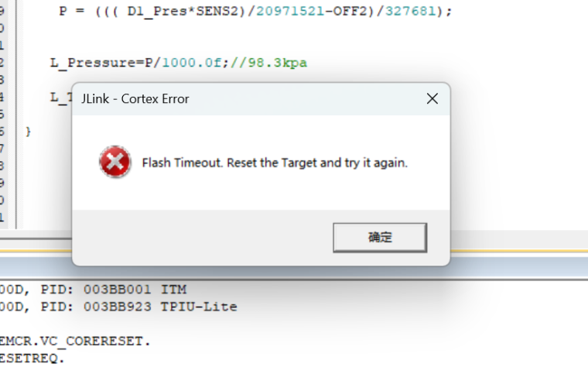
Task: Place cursor on the 'L_Pressure=P/' assignment
Action: (106, 63)
